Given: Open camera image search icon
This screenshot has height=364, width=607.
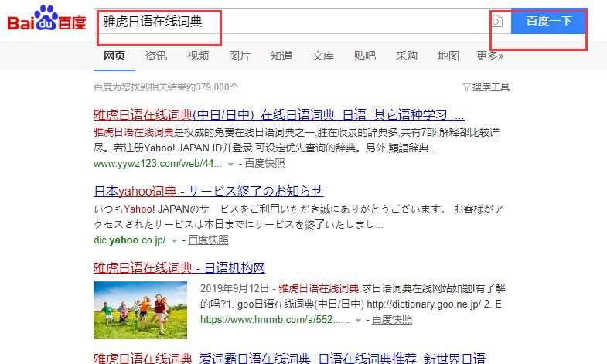Looking at the screenshot, I should coord(496,21).
